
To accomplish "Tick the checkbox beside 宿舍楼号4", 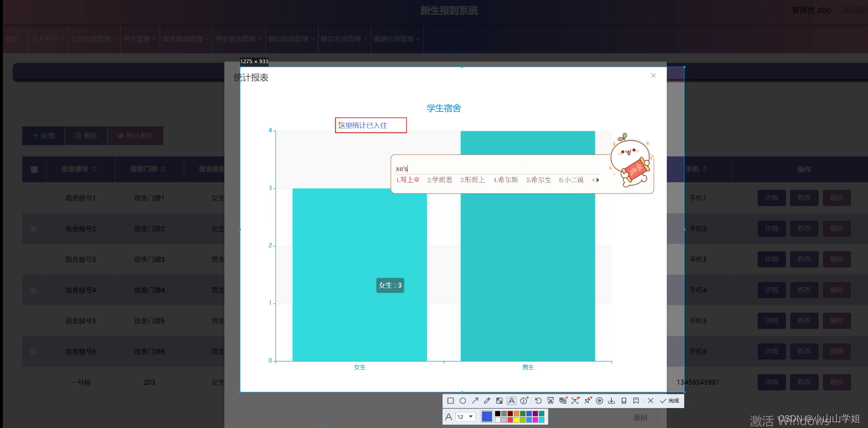I will (x=33, y=290).
